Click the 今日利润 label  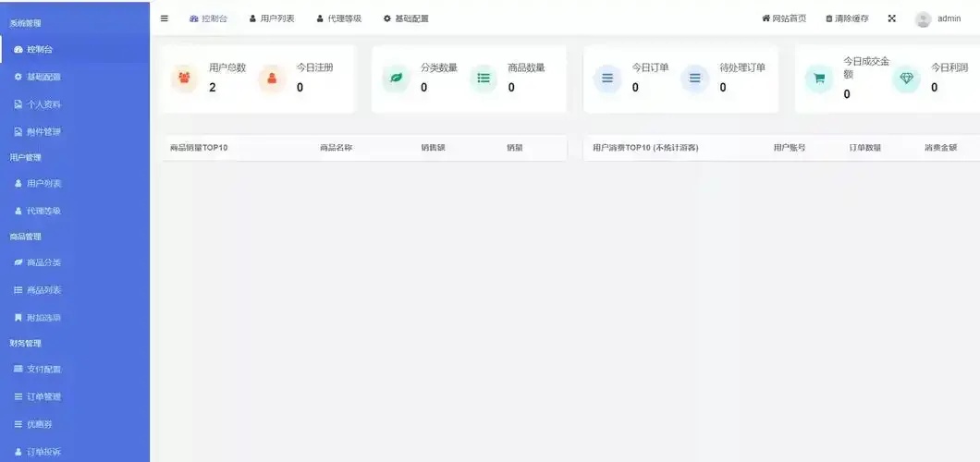[x=949, y=67]
